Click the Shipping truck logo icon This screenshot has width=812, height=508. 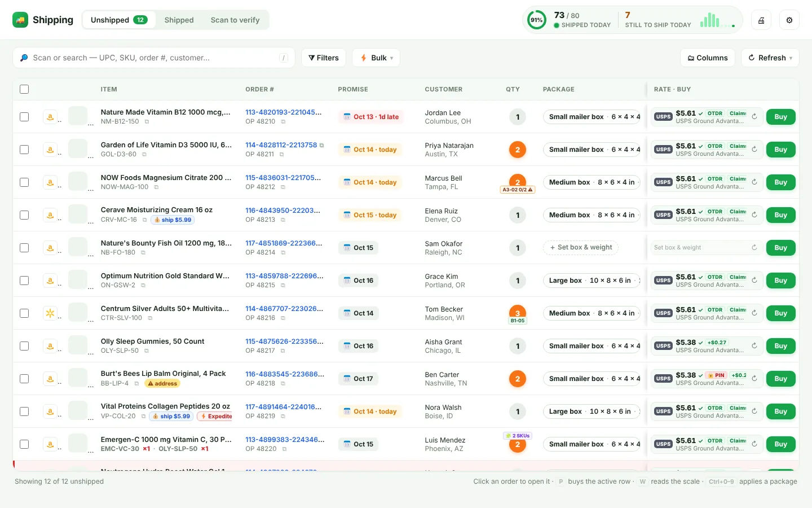click(x=20, y=20)
